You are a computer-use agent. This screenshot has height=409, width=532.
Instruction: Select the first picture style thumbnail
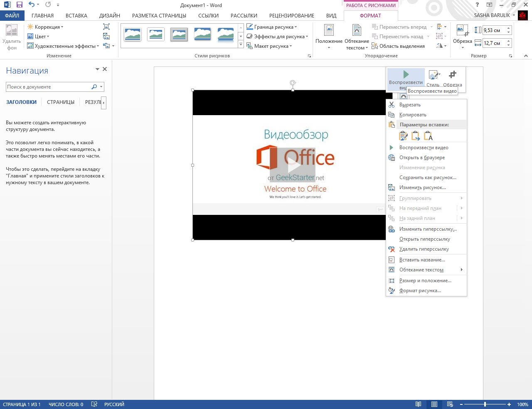(x=133, y=34)
